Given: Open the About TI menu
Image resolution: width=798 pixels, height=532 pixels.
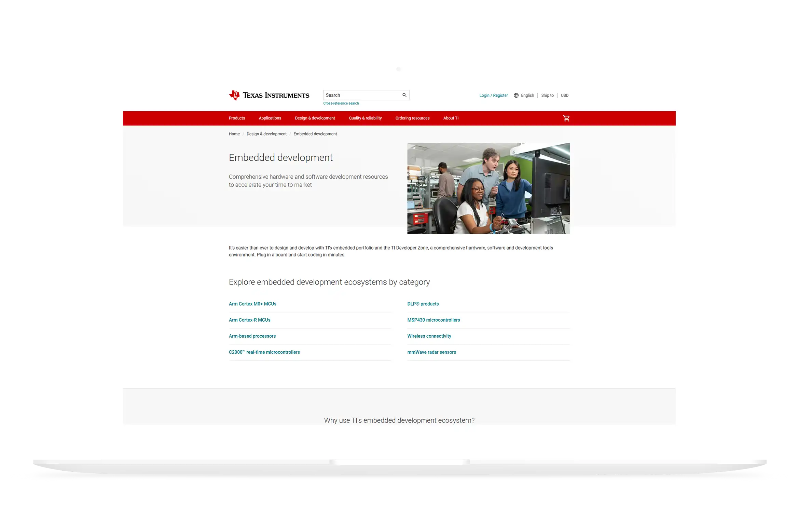Looking at the screenshot, I should [451, 118].
